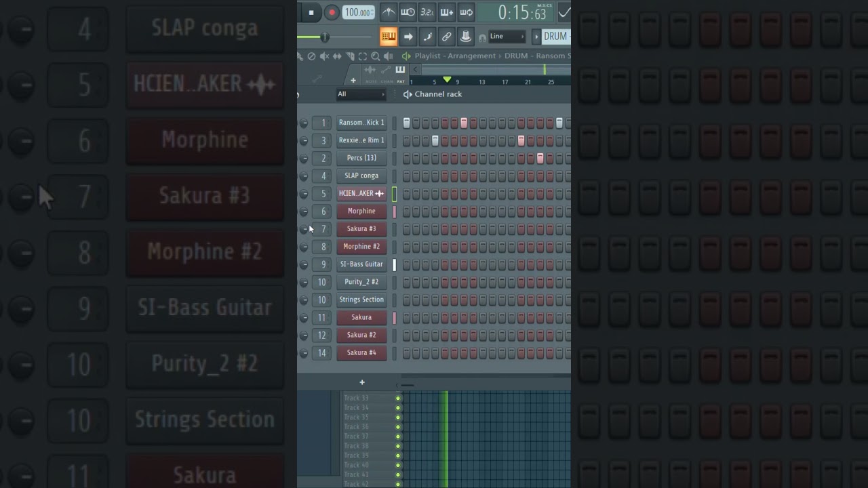The height and width of the screenshot is (488, 868).
Task: Open pattern list arrow left of DRUM
Action: (x=536, y=37)
